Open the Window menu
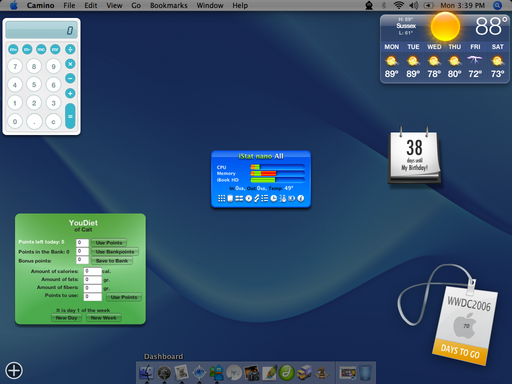Viewport: 512px width, 384px height. (x=210, y=5)
